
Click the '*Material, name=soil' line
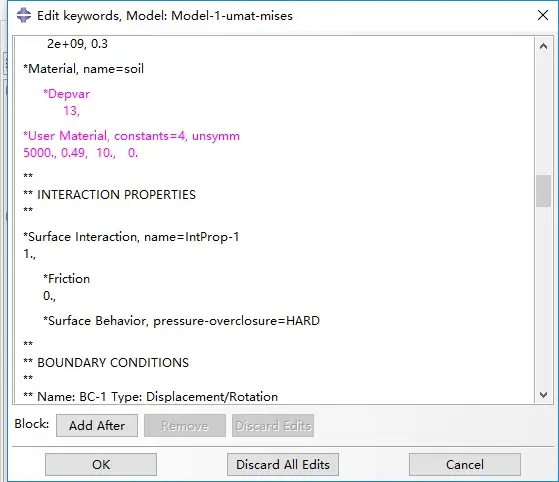pyautogui.click(x=83, y=68)
